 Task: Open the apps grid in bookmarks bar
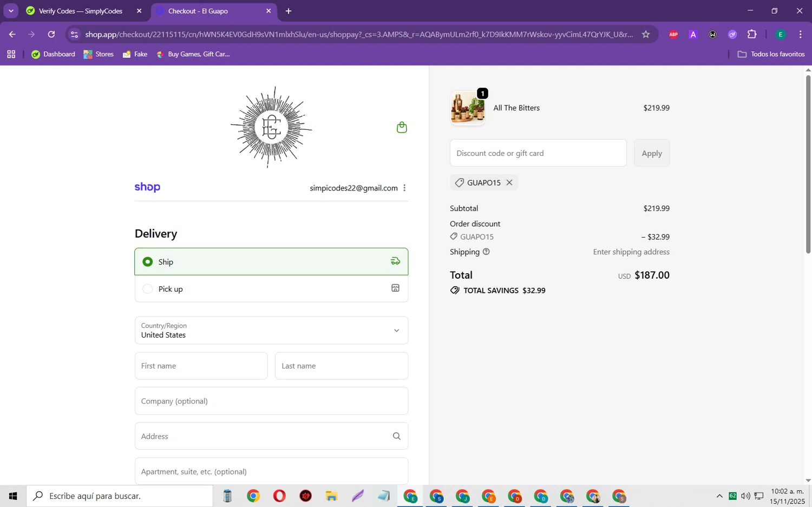point(11,54)
